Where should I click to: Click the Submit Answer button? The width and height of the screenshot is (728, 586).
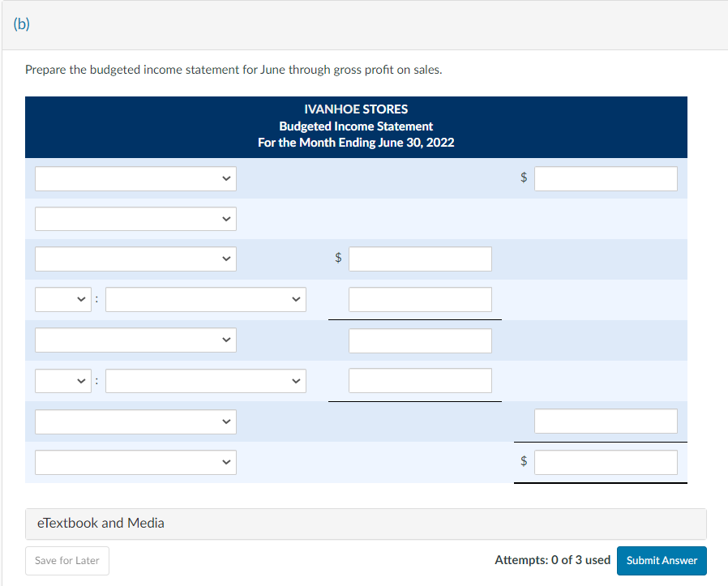pos(662,561)
